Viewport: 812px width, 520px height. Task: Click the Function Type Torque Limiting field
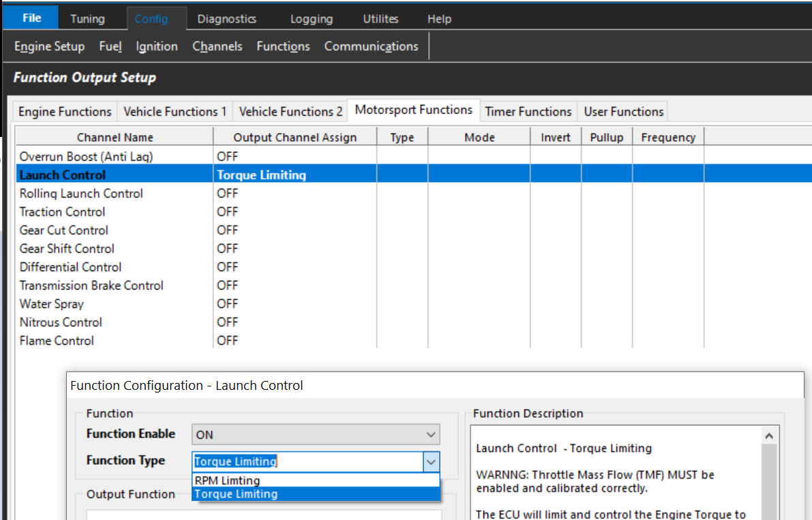click(x=307, y=461)
